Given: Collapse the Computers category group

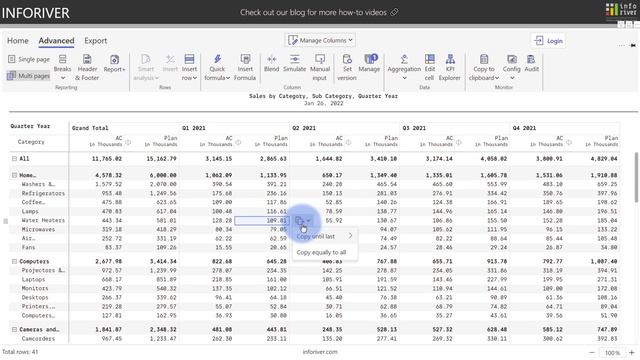Looking at the screenshot, I should pyautogui.click(x=14, y=261).
